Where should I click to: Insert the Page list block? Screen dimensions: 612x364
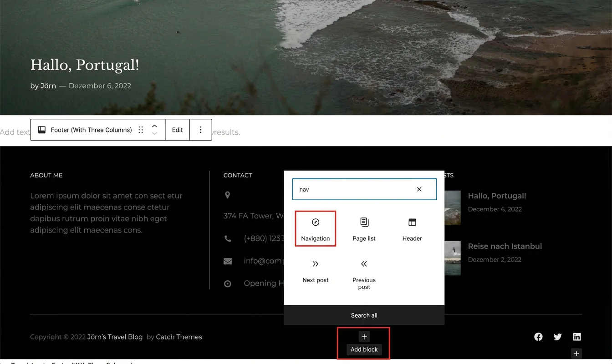(364, 229)
